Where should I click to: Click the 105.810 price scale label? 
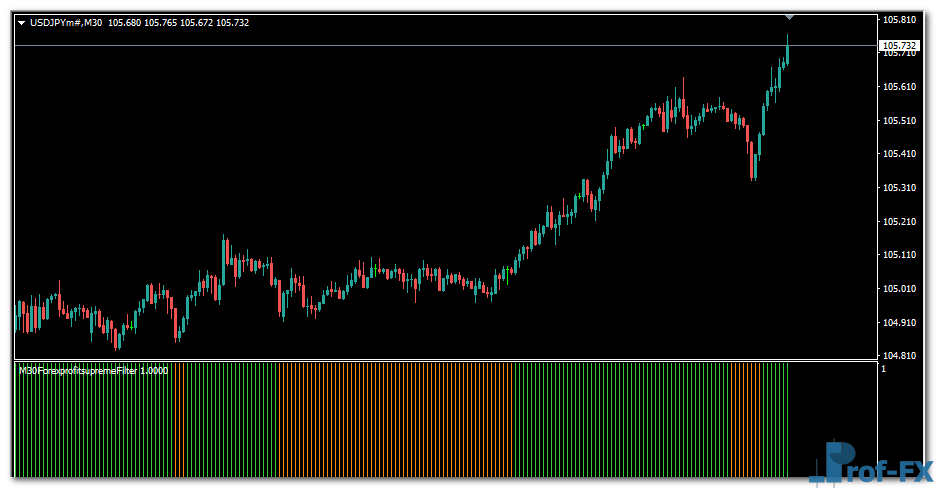coord(899,20)
